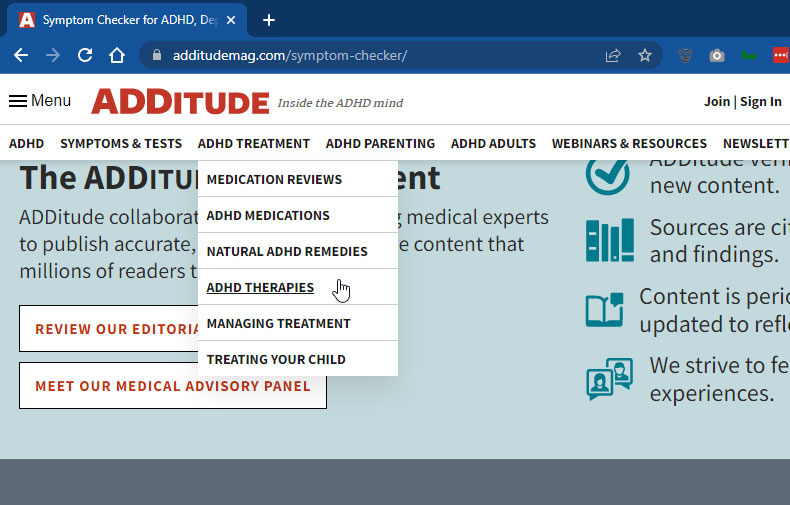Choose Medication Reviews menu entry
The image size is (790, 505).
pyautogui.click(x=274, y=180)
